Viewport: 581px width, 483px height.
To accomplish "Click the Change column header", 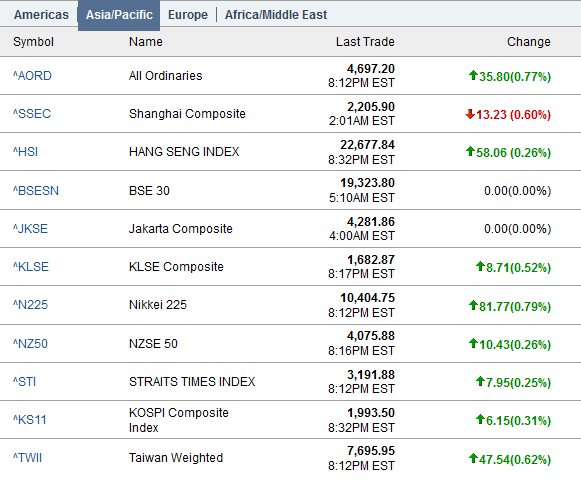I will (529, 42).
